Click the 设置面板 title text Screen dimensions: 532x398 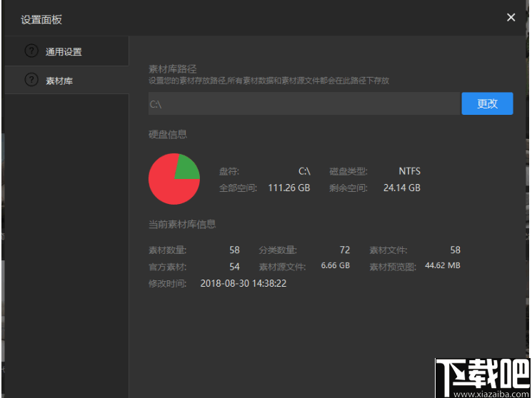coord(41,20)
